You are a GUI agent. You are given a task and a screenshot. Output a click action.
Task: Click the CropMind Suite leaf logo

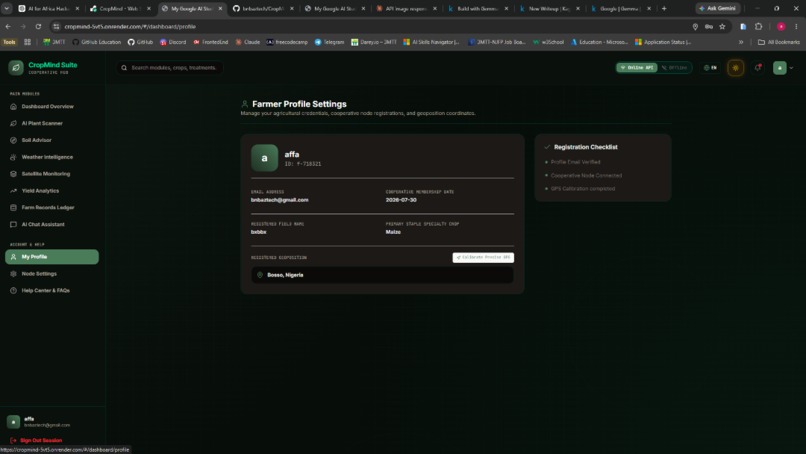pos(16,67)
